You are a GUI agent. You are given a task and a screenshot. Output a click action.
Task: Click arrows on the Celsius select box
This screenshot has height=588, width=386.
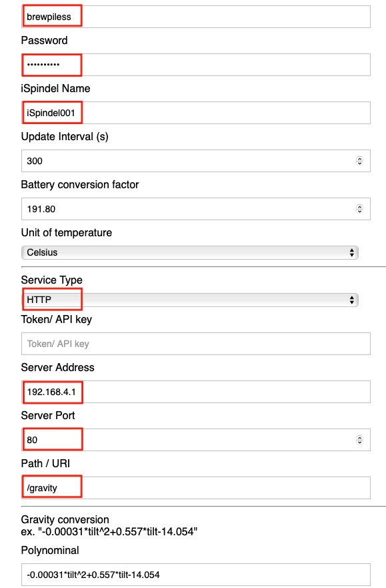tap(351, 252)
